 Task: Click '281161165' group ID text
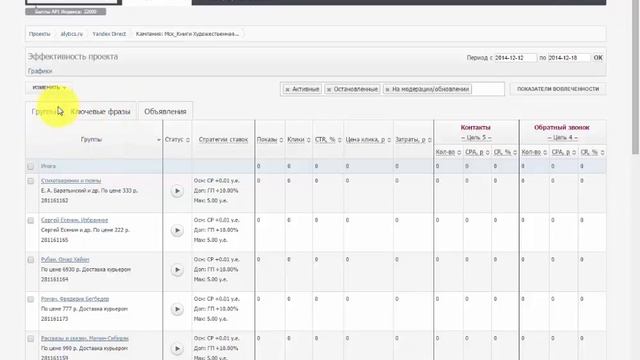pyautogui.click(x=55, y=240)
